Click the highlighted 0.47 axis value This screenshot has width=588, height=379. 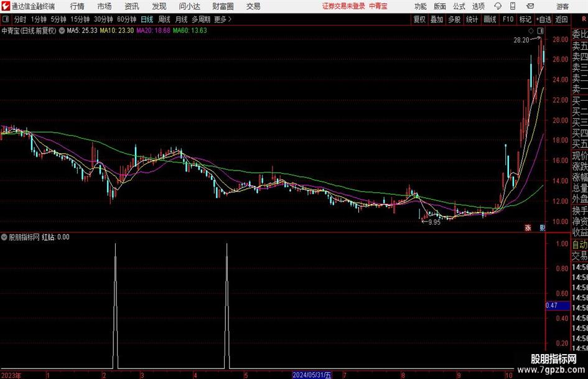tap(558, 306)
